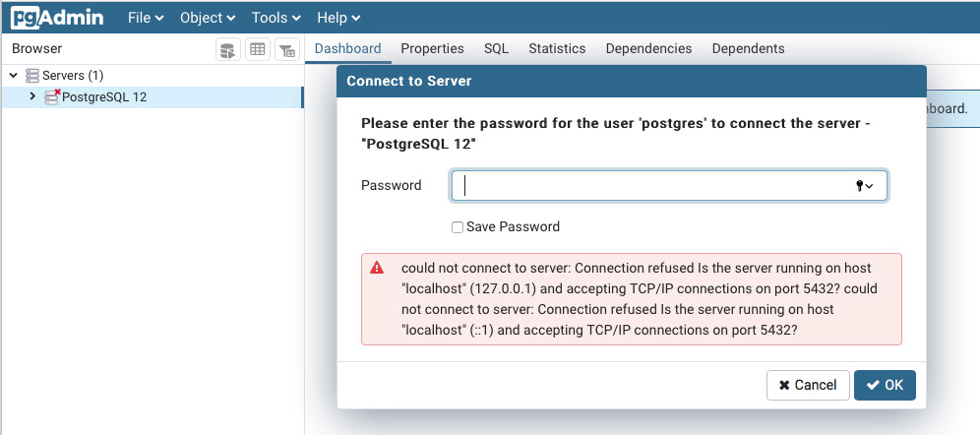Click the PostgreSQL 12 disconnected server icon
This screenshot has width=980, height=435.
point(52,96)
